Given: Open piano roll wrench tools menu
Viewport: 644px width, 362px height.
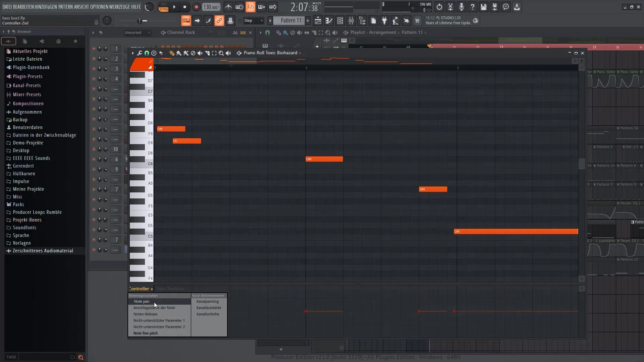Looking at the screenshot, I should [x=140, y=53].
